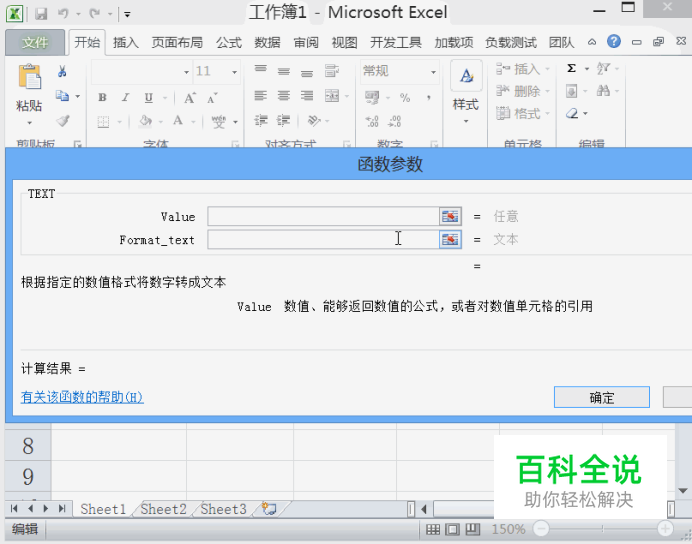692x544 pixels.
Task: Open the font name dropdown
Action: coord(187,72)
